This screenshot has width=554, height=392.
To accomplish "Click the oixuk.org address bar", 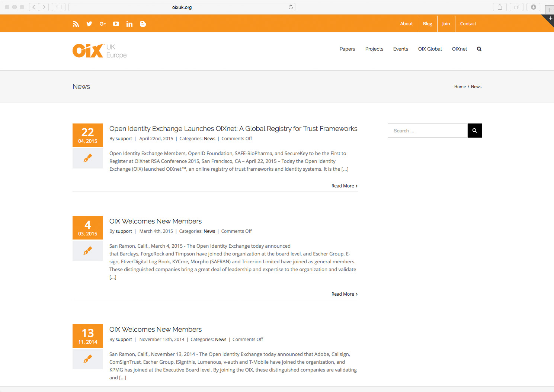I will point(182,7).
